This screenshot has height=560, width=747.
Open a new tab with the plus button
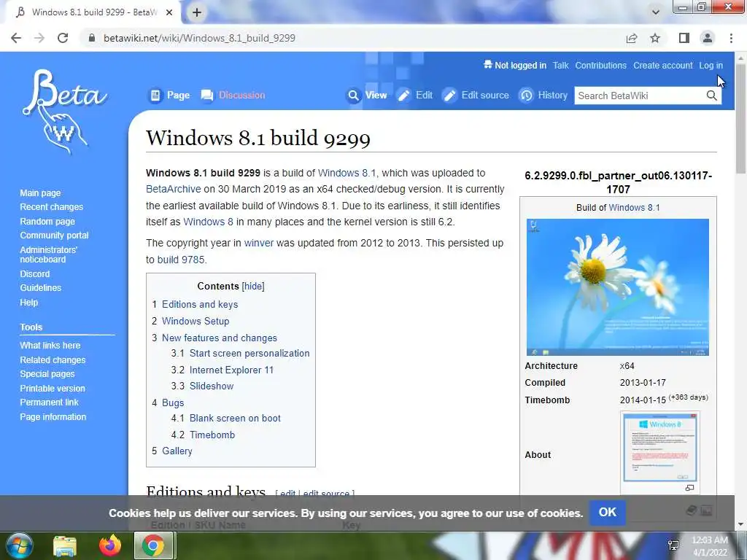point(197,12)
